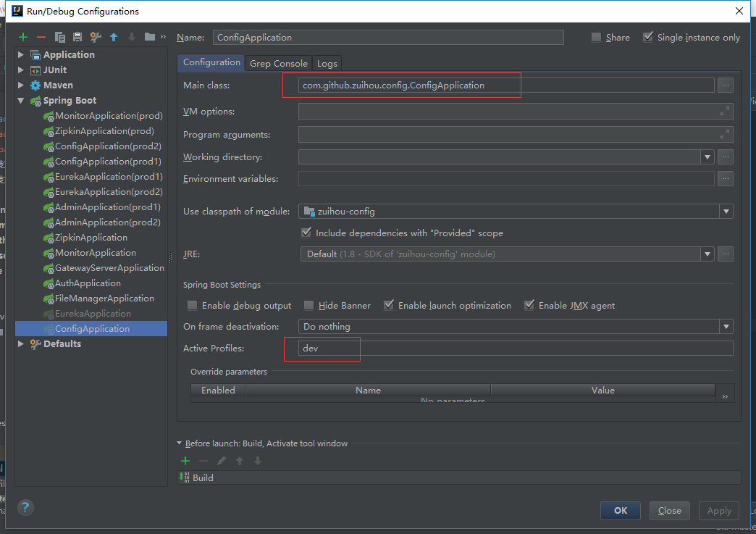Screen dimensions: 756x534
Task: Remove configuration with red minus icon
Action: pyautogui.click(x=41, y=37)
